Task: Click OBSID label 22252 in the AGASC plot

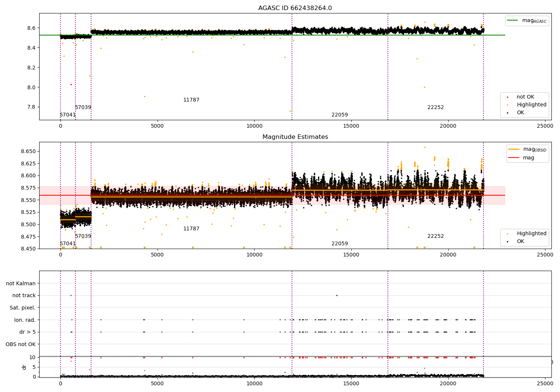Action: [x=436, y=108]
